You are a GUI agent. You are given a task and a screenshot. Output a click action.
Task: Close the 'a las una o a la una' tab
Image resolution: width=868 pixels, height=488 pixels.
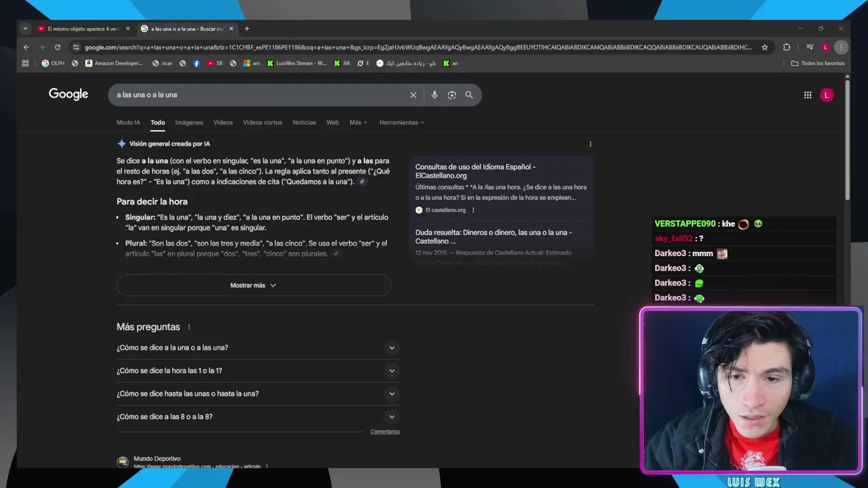231,28
